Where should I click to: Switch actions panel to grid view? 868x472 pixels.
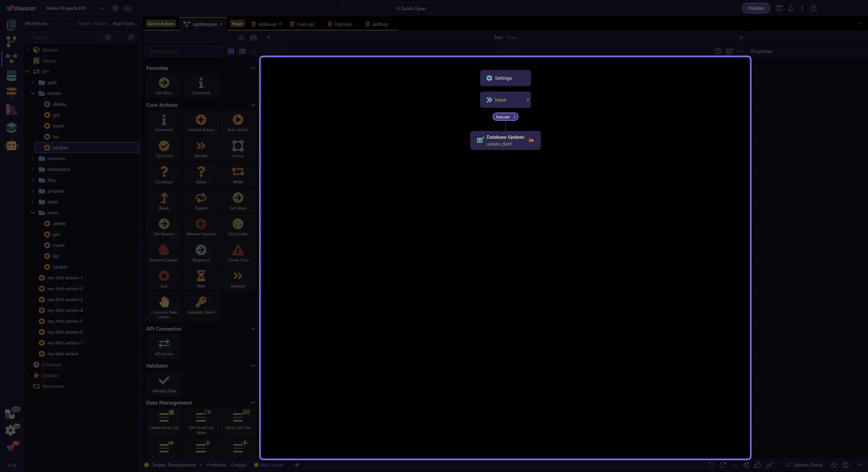231,51
